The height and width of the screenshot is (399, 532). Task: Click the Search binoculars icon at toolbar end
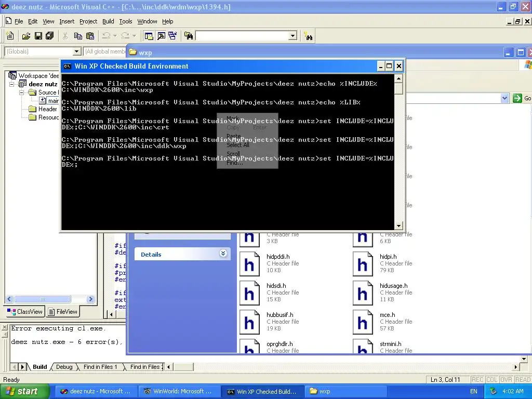coord(309,36)
